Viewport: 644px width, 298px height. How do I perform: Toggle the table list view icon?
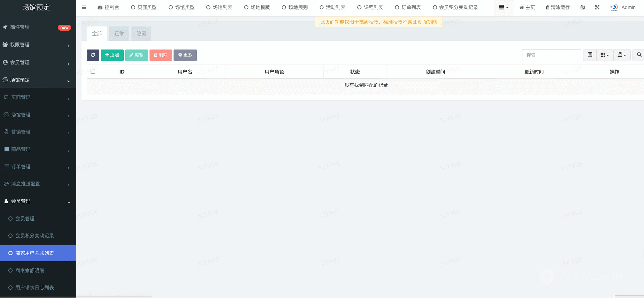click(590, 55)
